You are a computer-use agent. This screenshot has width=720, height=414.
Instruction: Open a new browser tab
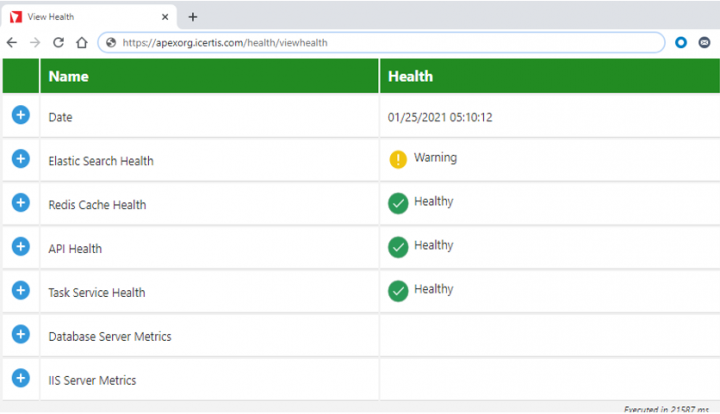click(193, 16)
